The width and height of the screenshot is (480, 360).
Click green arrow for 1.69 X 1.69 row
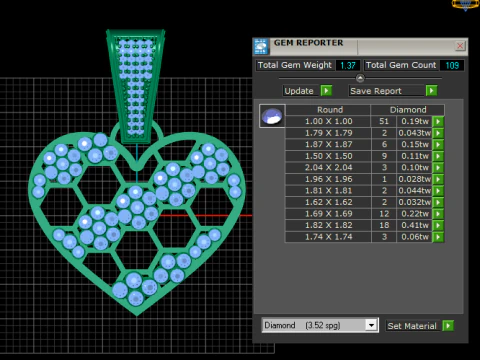point(438,214)
